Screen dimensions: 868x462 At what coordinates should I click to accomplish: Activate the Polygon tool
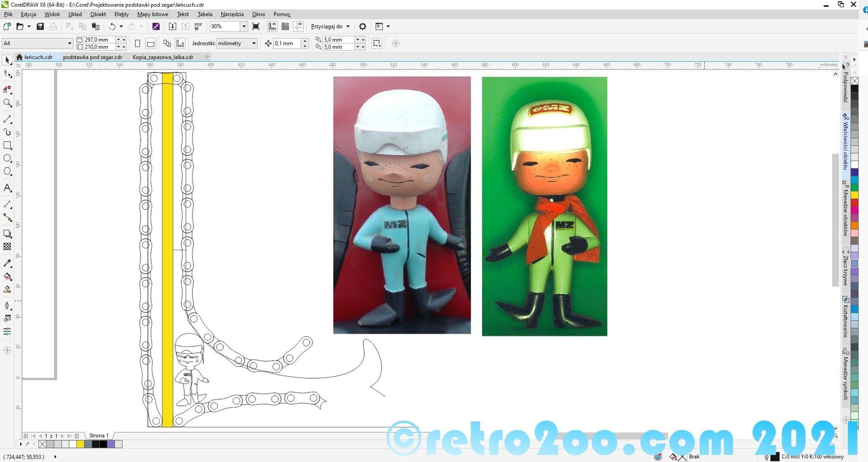click(7, 171)
